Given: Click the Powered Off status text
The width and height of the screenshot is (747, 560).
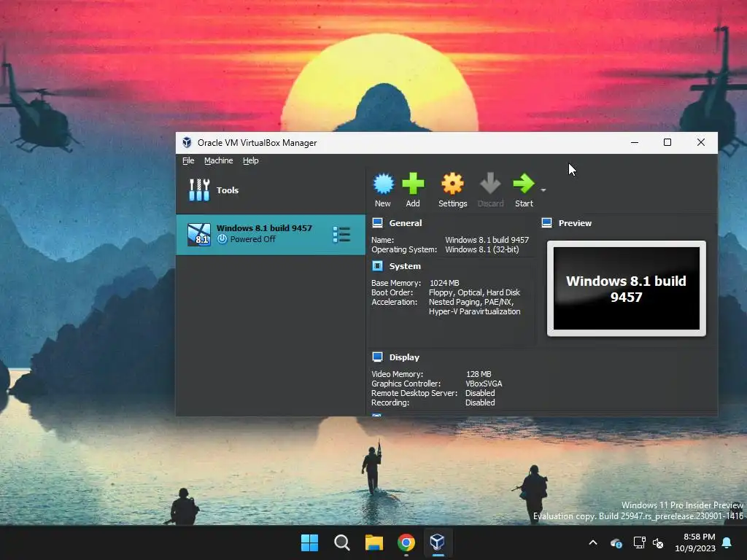Looking at the screenshot, I should [x=252, y=239].
